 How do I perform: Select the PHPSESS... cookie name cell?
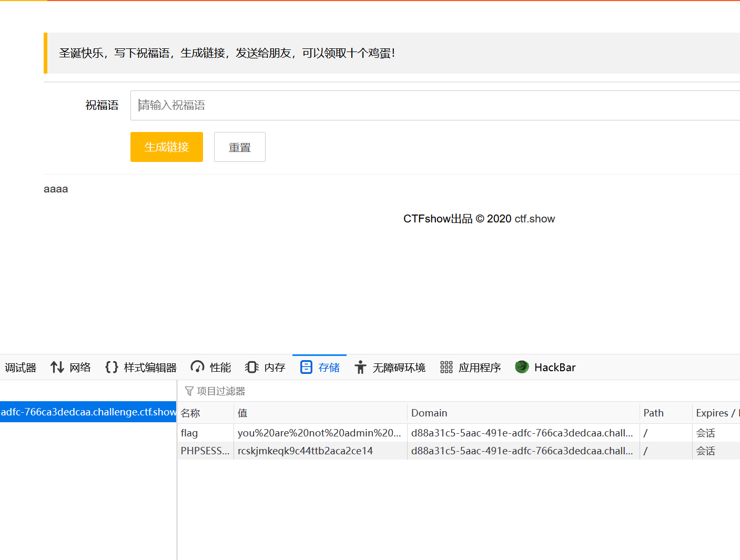click(x=205, y=451)
